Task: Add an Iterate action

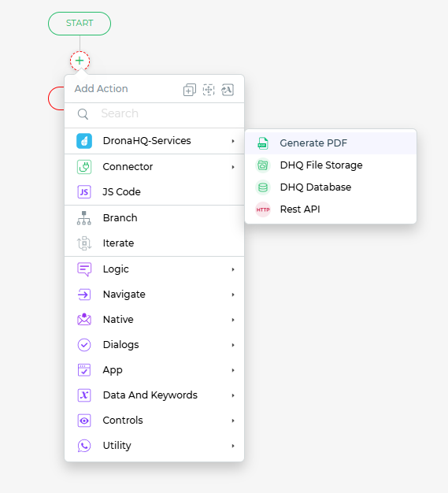Action: click(154, 243)
